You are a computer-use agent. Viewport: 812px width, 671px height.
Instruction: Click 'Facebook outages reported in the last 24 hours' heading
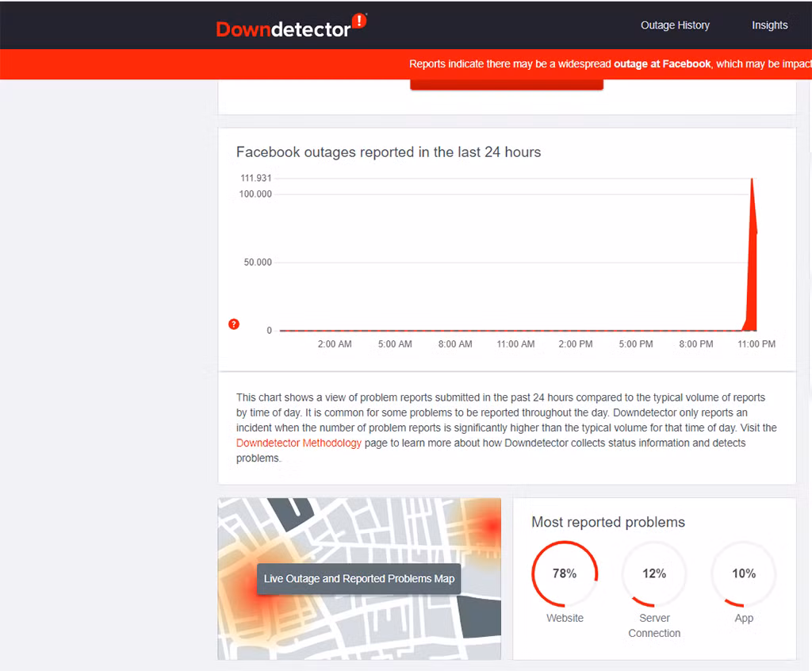[389, 151]
